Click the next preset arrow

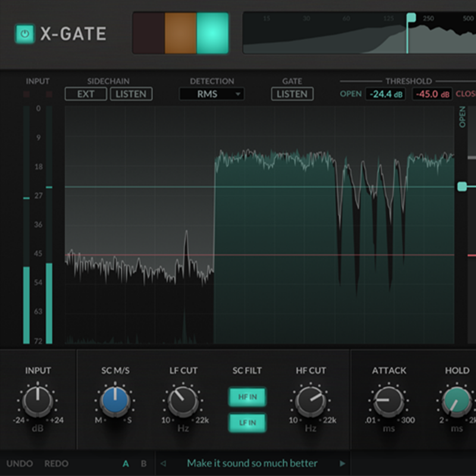pos(343,463)
